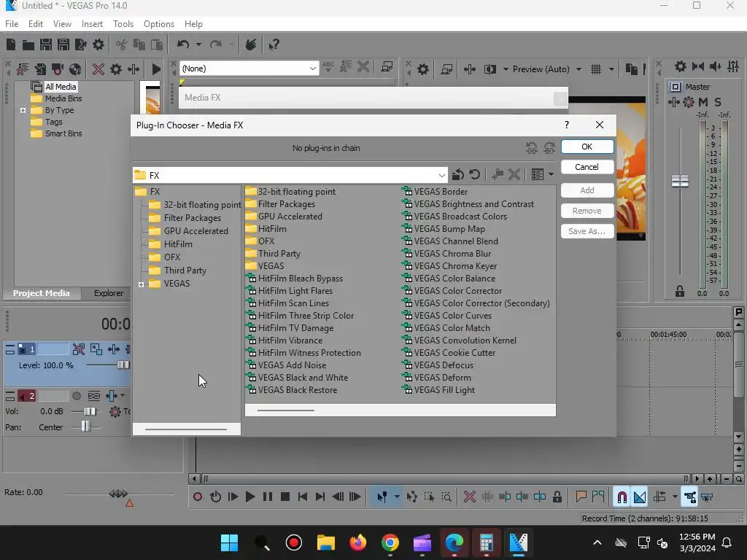
Task: Open the Views dropdown in Plug-In Chooser
Action: click(x=551, y=175)
